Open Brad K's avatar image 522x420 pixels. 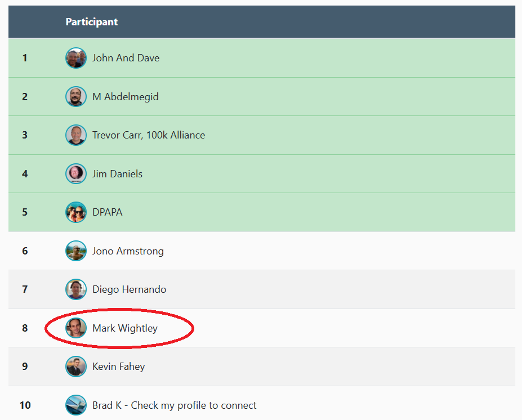point(76,405)
